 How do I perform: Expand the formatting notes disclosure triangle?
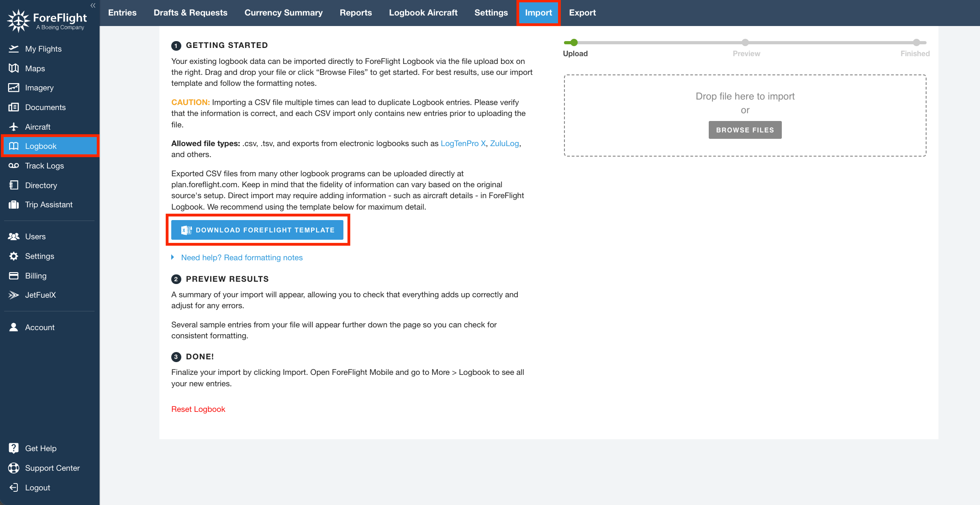173,258
